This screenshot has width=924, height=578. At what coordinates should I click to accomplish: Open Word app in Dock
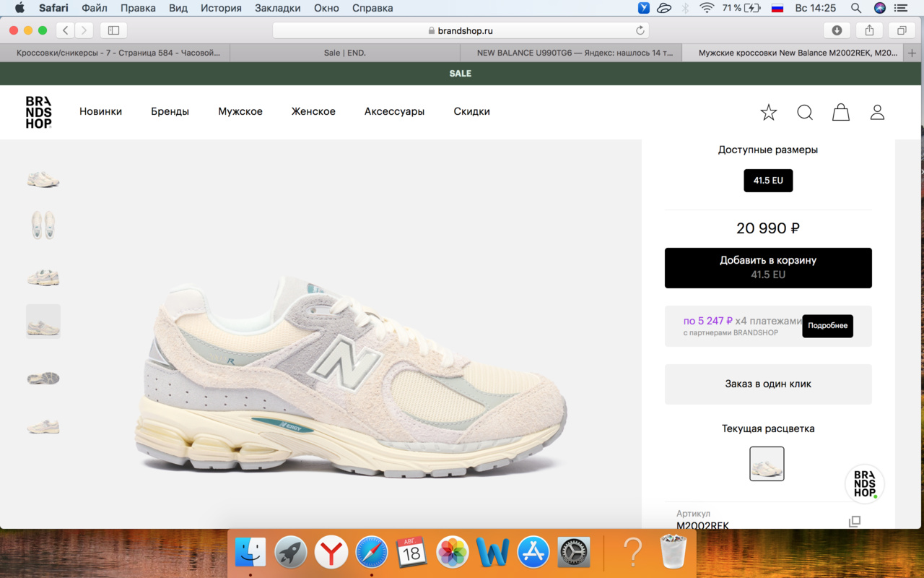493,553
